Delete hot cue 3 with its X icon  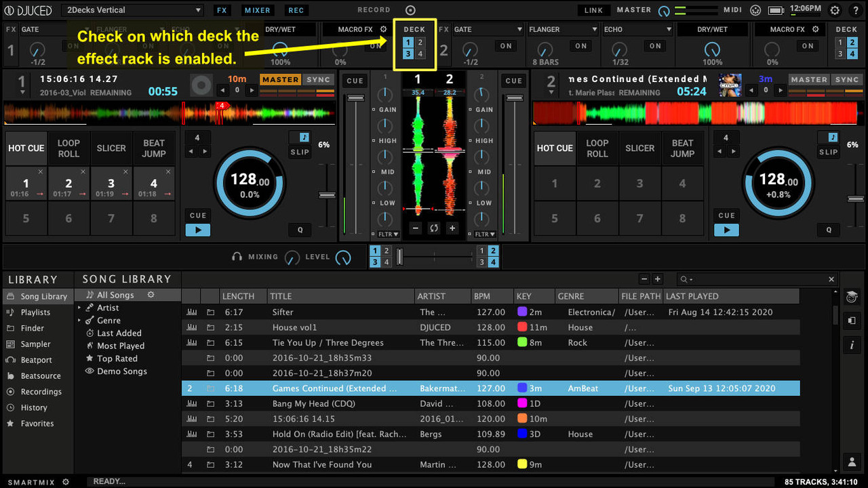coord(125,172)
